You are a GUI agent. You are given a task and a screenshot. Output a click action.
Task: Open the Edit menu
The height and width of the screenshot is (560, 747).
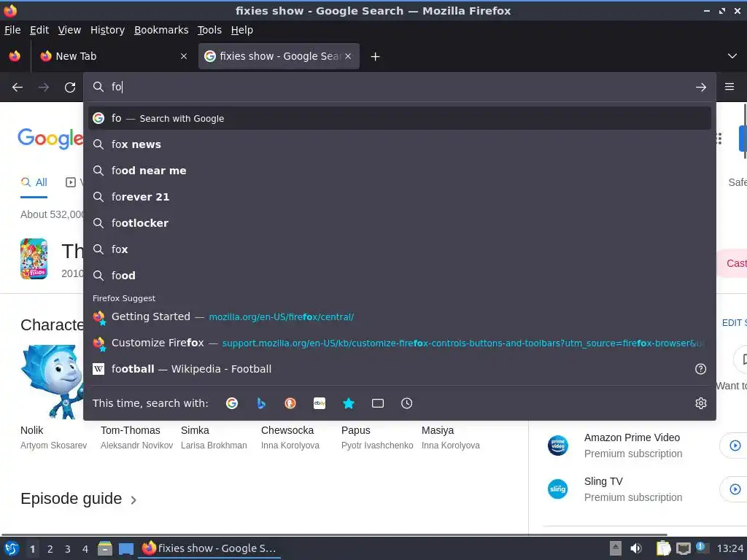pos(39,30)
